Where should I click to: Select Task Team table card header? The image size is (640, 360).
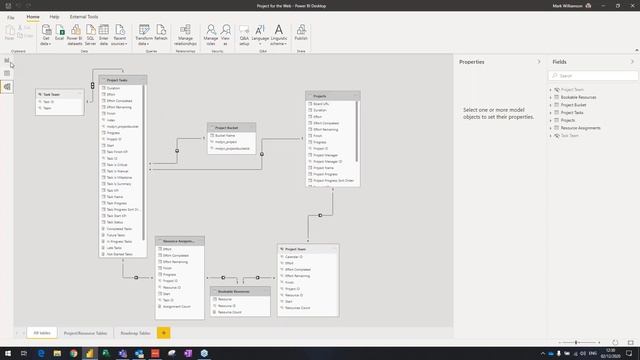tap(60, 94)
